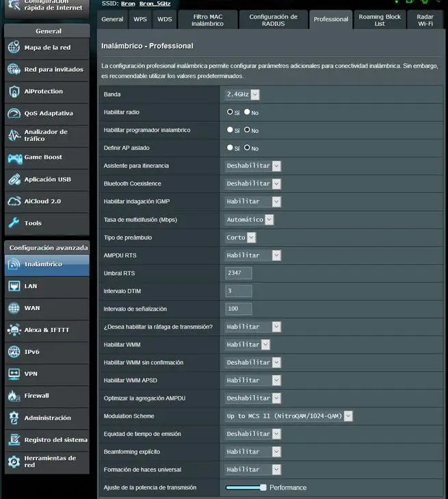Screen dimensions: 448x499
Task: Open the Mapa de la red icon
Action: tap(14, 48)
